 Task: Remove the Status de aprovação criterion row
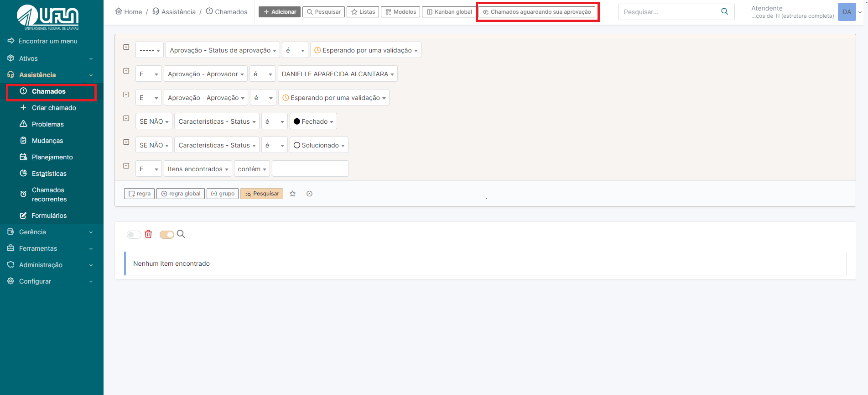click(x=126, y=47)
